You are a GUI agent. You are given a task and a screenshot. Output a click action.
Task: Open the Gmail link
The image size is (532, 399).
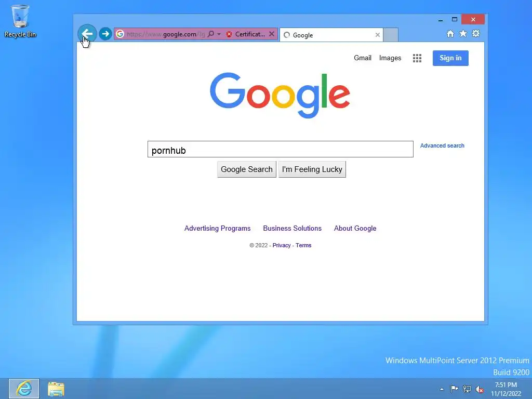[363, 58]
